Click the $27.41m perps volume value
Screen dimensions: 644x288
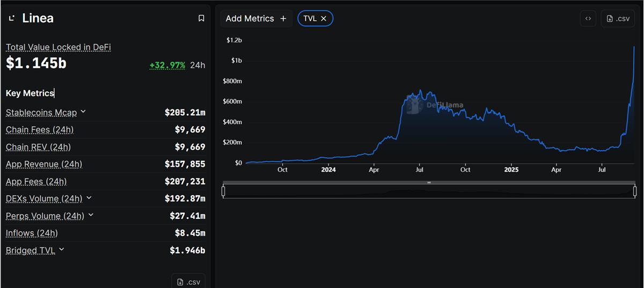[187, 216]
